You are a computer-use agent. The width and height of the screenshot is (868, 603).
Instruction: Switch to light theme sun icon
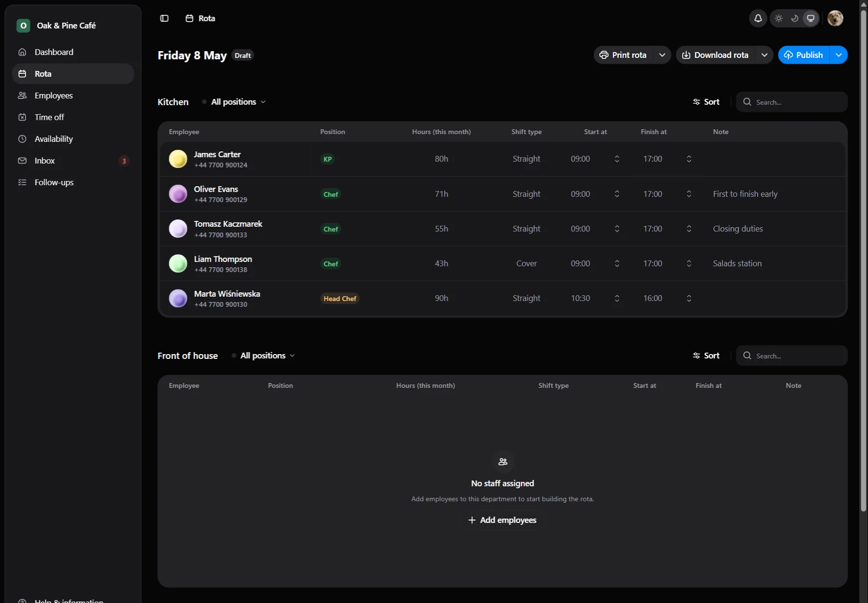click(779, 18)
